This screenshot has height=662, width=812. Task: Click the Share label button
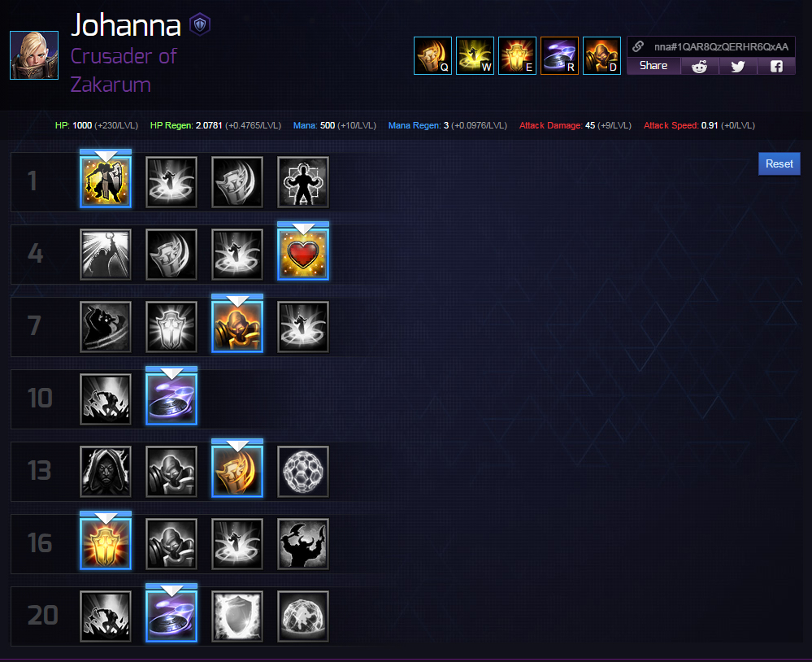point(654,66)
